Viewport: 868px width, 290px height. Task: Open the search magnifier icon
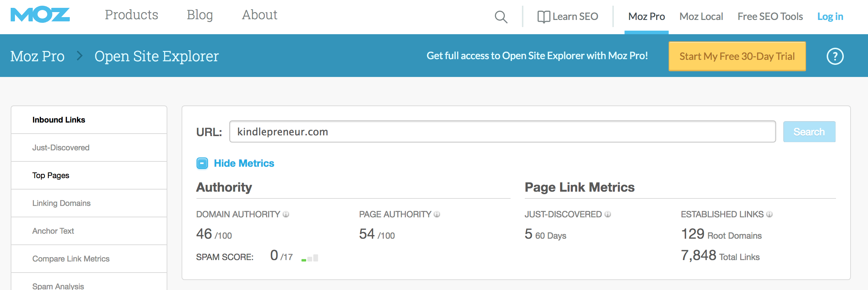pyautogui.click(x=501, y=17)
